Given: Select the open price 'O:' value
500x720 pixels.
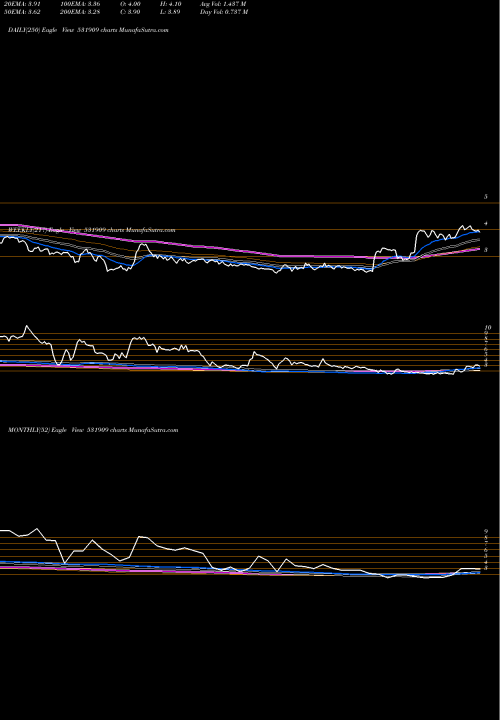Looking at the screenshot, I should 132,3.
